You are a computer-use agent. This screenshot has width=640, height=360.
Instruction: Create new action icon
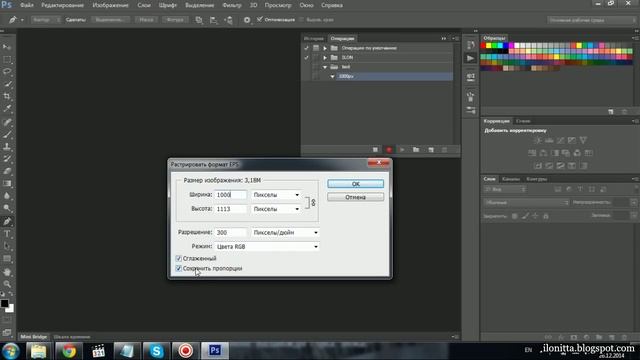(x=431, y=150)
